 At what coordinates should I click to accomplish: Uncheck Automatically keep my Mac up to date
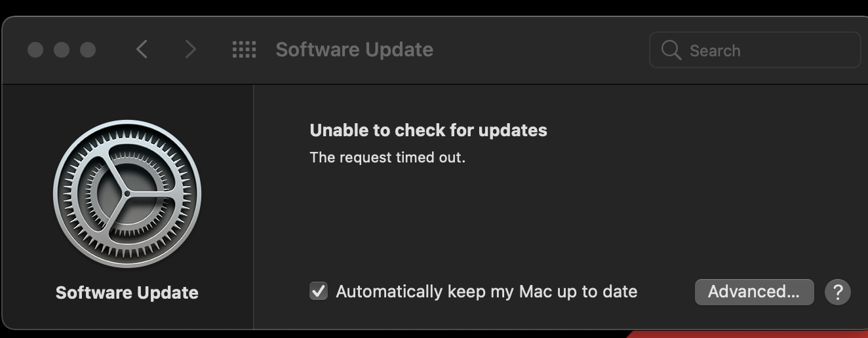[x=319, y=291]
